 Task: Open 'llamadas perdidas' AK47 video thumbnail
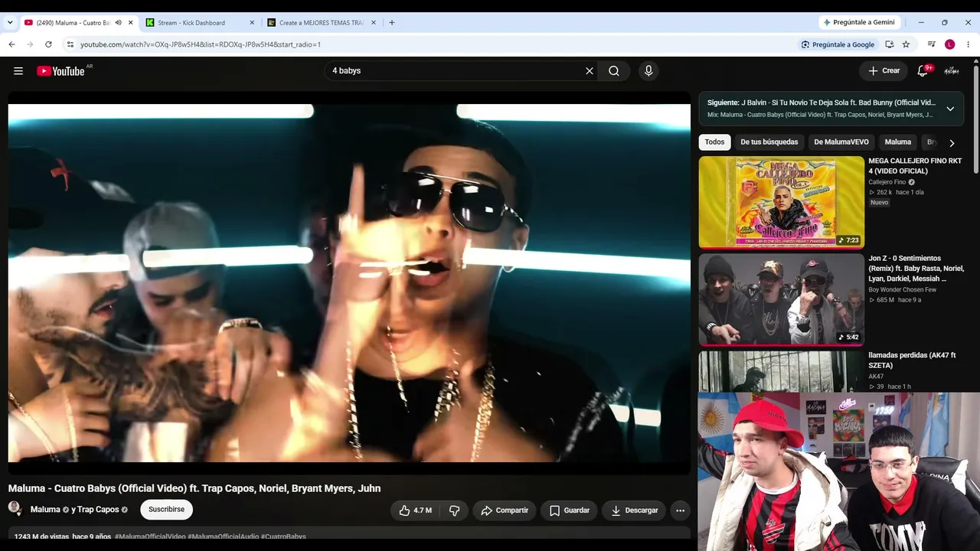[x=781, y=372]
